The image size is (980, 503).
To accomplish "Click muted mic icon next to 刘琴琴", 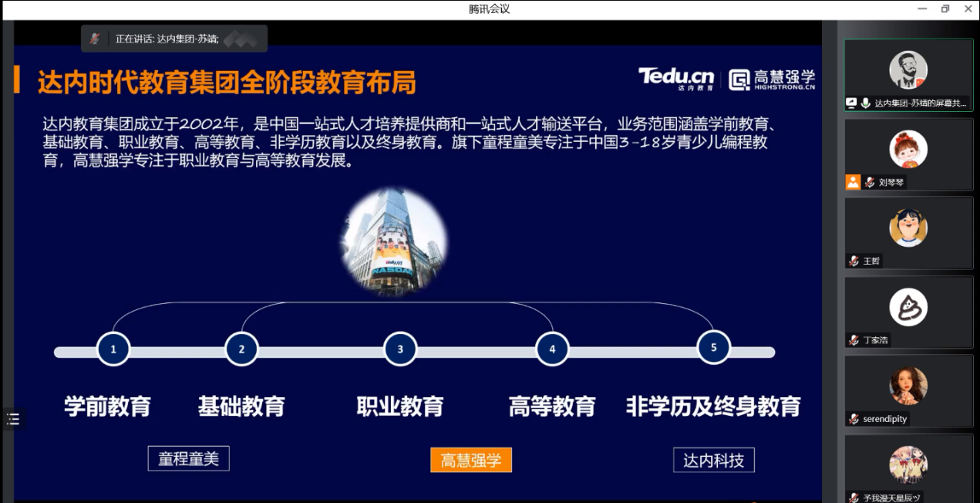I will pos(870,183).
